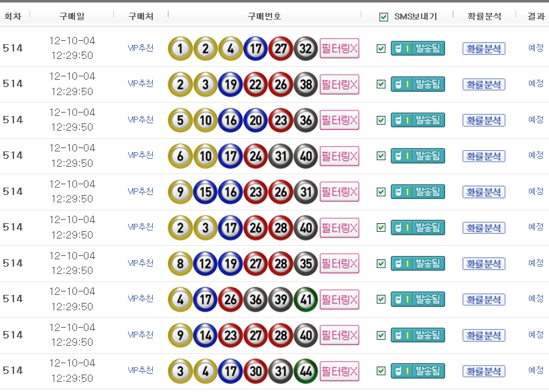The height and width of the screenshot is (392, 549).
Task: Click the yellow ball number 1
Action: click(x=180, y=48)
